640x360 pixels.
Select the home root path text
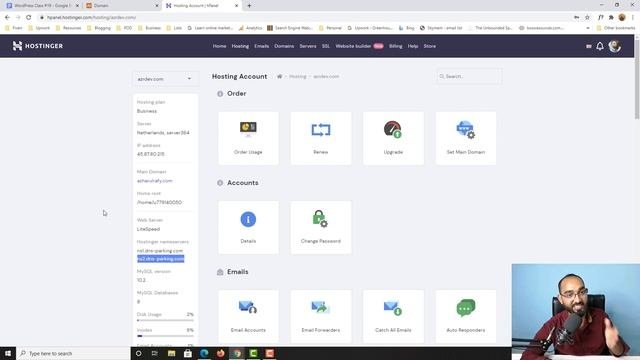point(159,202)
